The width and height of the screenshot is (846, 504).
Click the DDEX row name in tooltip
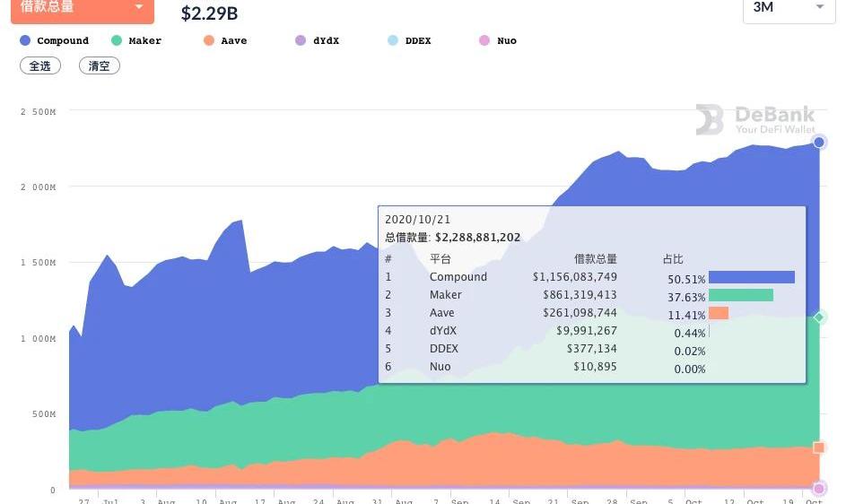[x=443, y=349]
